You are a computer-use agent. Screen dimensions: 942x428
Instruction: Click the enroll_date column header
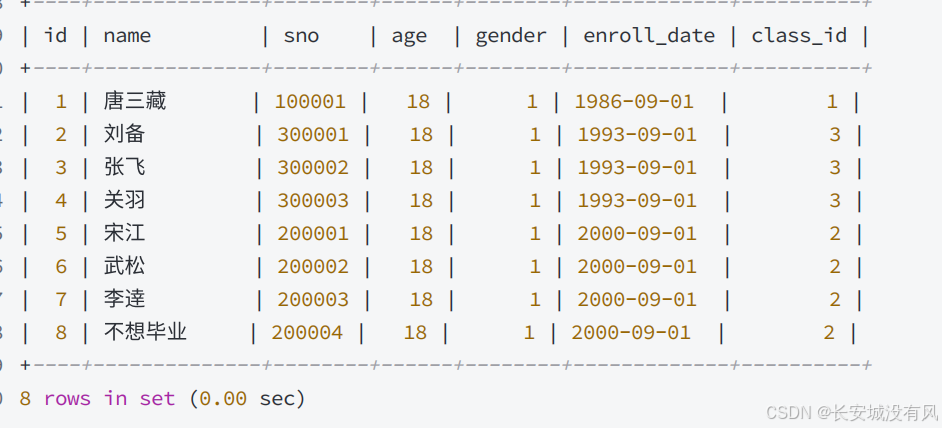click(x=649, y=35)
